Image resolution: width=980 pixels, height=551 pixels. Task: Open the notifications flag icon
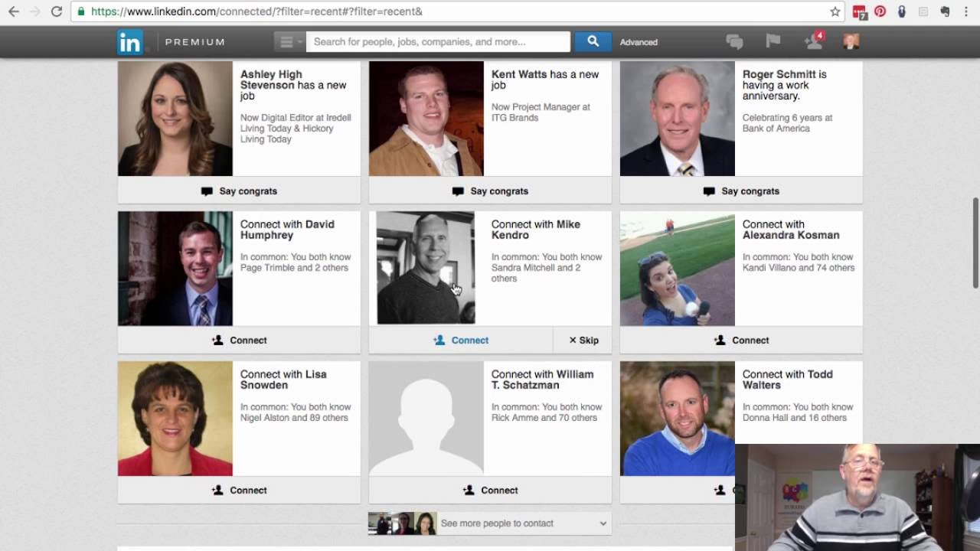click(773, 41)
